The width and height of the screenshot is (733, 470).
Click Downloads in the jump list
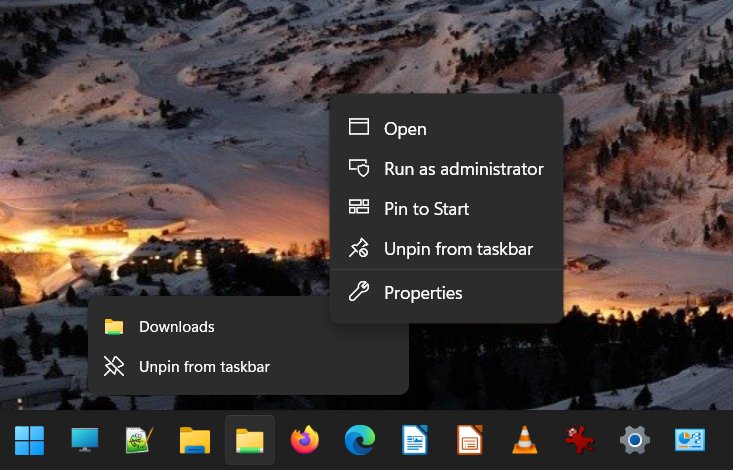pyautogui.click(x=176, y=326)
